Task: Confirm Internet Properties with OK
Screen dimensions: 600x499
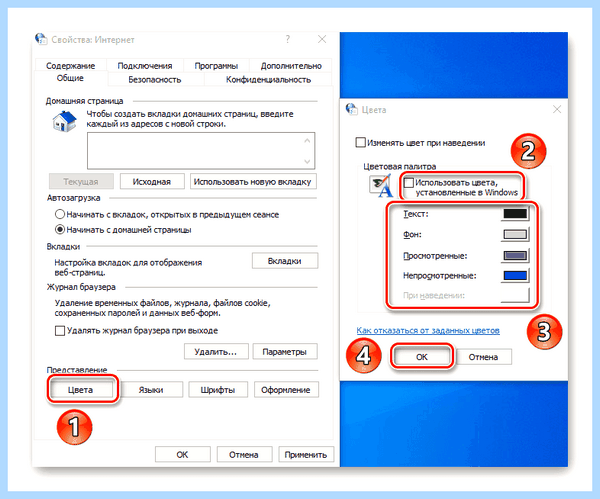Action: (183, 455)
